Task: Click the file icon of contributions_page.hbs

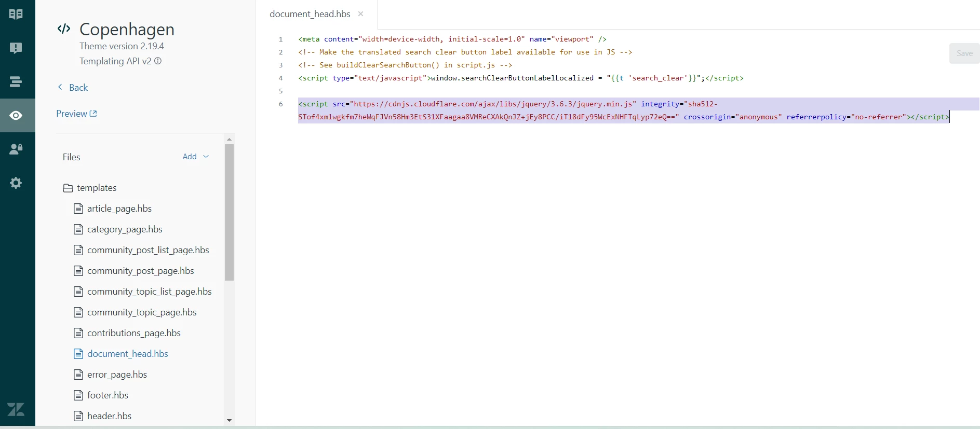Action: click(78, 333)
